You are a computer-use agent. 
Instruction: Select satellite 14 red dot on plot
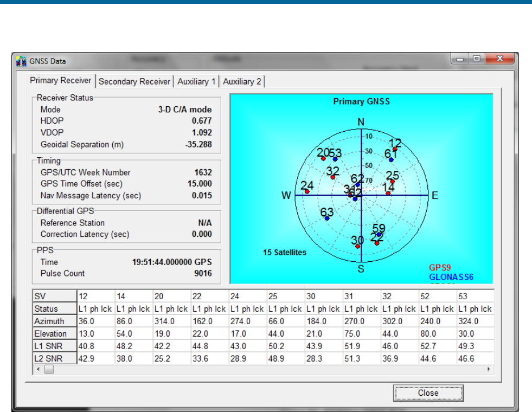pos(388,193)
